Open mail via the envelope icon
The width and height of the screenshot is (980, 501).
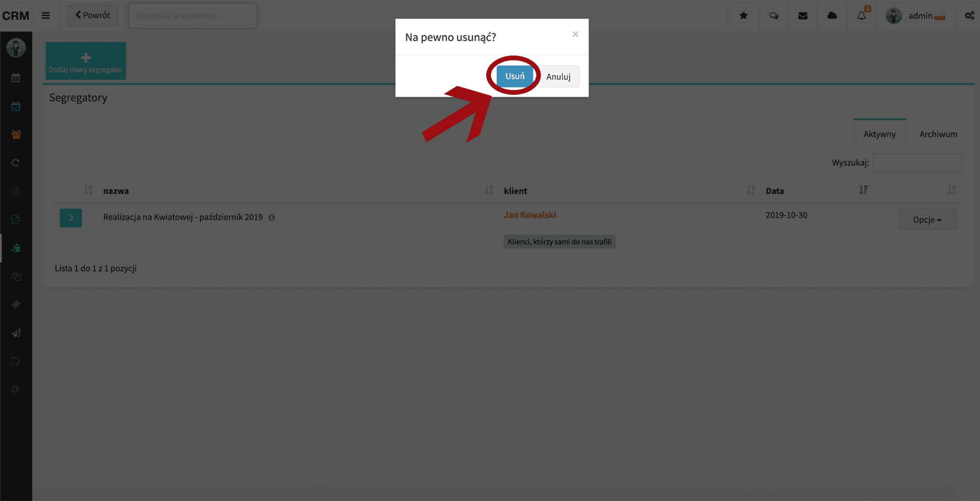[803, 16]
